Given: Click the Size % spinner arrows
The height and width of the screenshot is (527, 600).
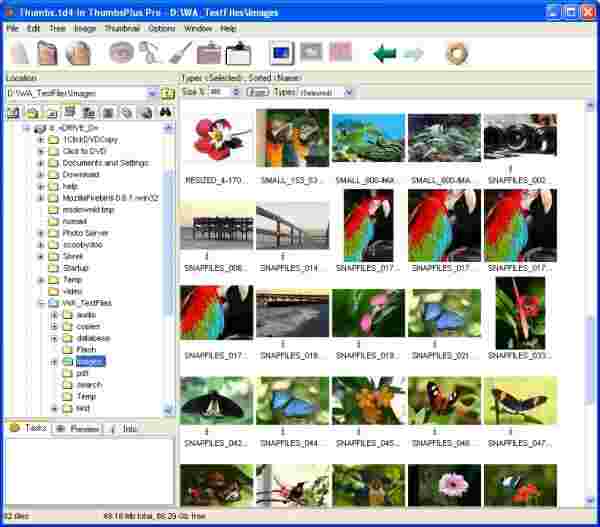Looking at the screenshot, I should pos(236,92).
